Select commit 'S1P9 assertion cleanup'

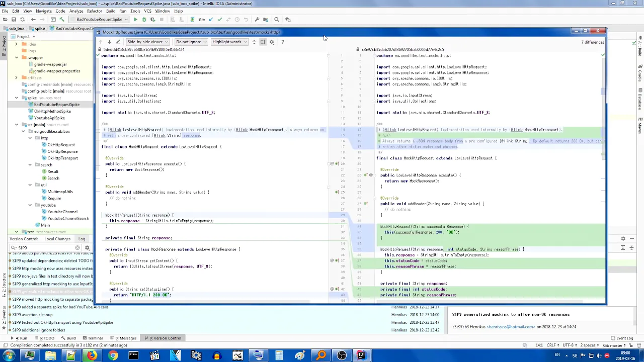pyautogui.click(x=32, y=315)
